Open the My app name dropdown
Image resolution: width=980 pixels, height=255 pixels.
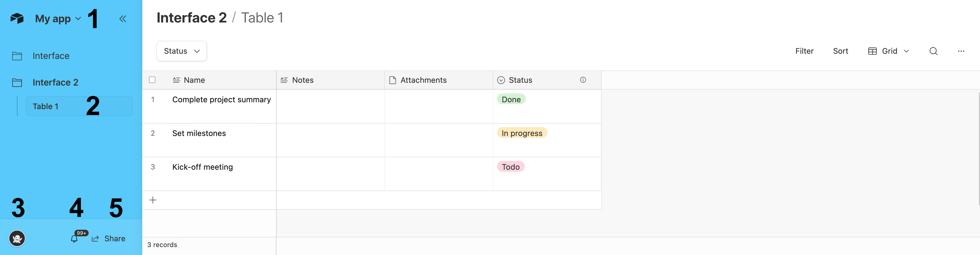click(x=58, y=19)
